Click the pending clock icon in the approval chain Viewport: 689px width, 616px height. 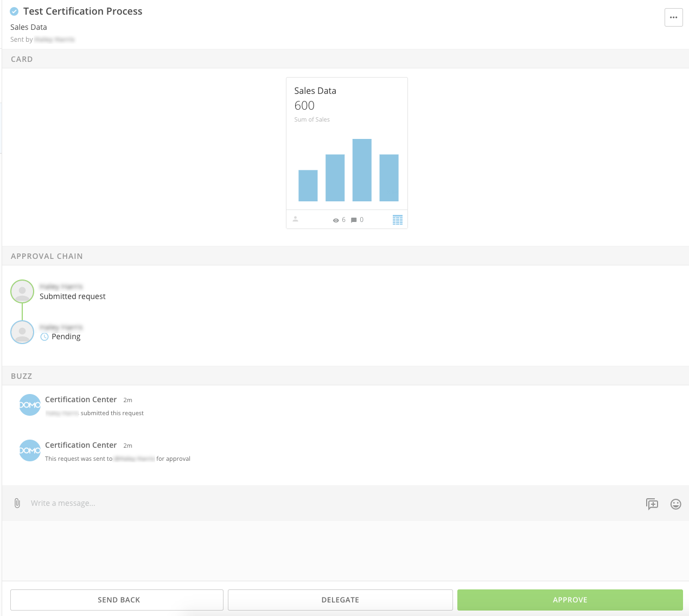[x=43, y=336]
